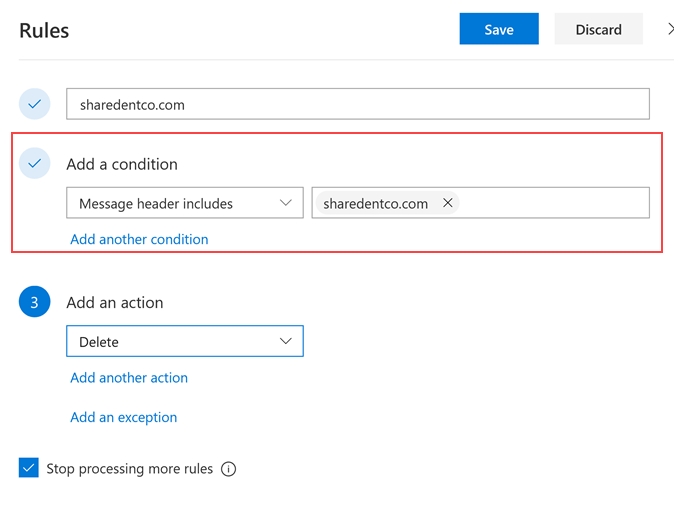Image resolution: width=674 pixels, height=513 pixels.
Task: Click the step one checkmark circle
Action: 35,104
